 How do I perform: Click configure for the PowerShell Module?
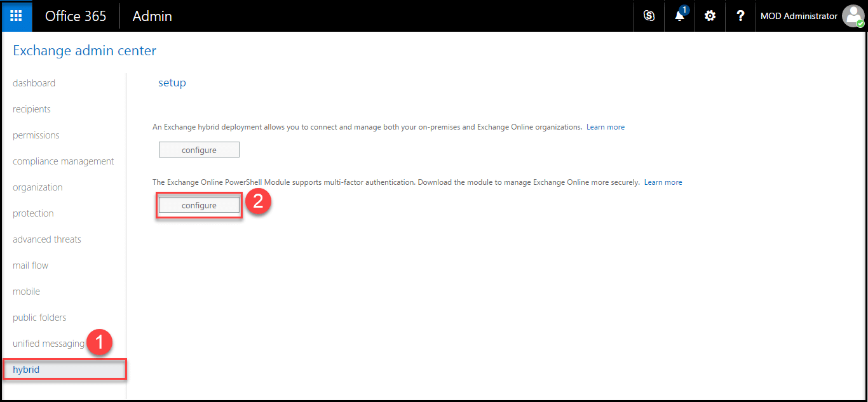coord(199,204)
